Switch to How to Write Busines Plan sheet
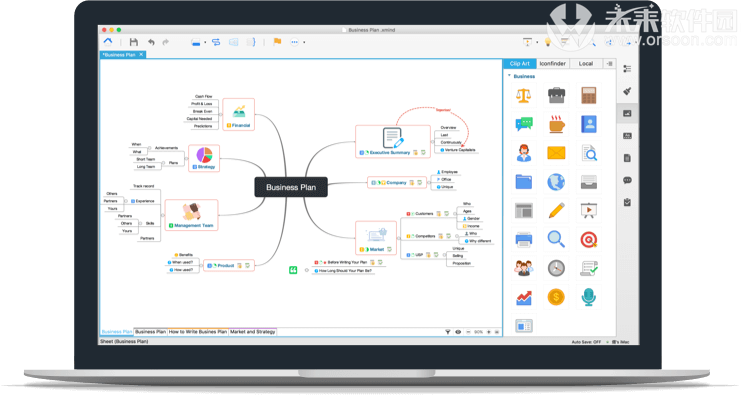The image size is (741, 396). pyautogui.click(x=198, y=332)
